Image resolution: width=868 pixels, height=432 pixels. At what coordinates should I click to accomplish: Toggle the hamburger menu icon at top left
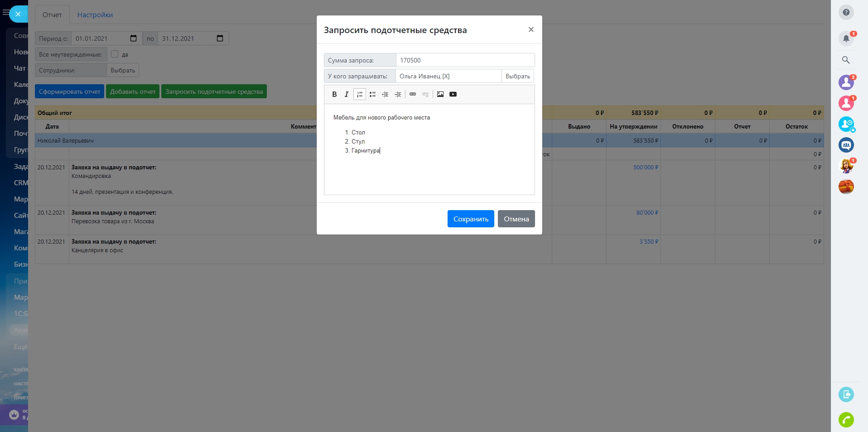point(5,13)
